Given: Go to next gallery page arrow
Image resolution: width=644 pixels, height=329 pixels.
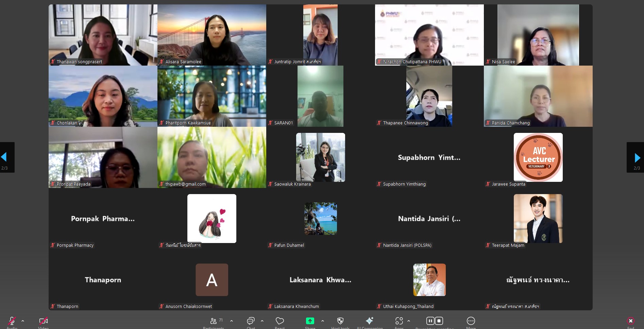Looking at the screenshot, I should (x=637, y=157).
